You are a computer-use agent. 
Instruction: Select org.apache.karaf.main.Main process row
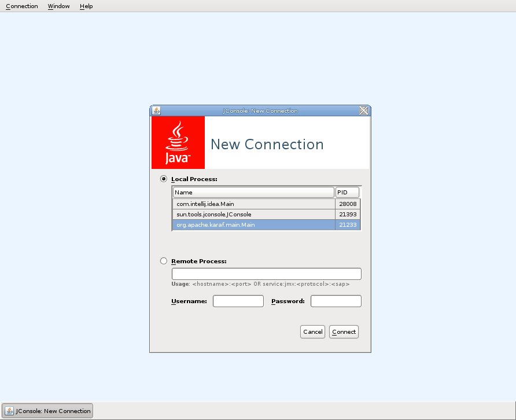253,224
